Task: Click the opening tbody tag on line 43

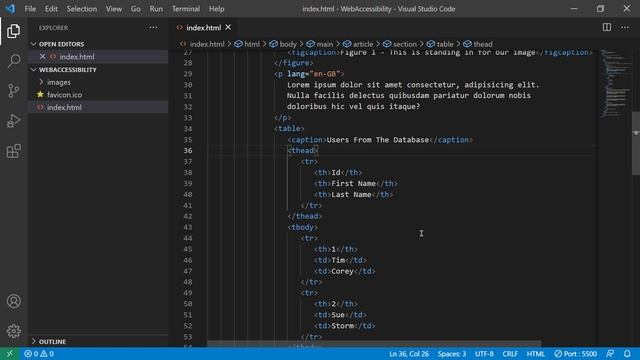Action: pos(302,227)
